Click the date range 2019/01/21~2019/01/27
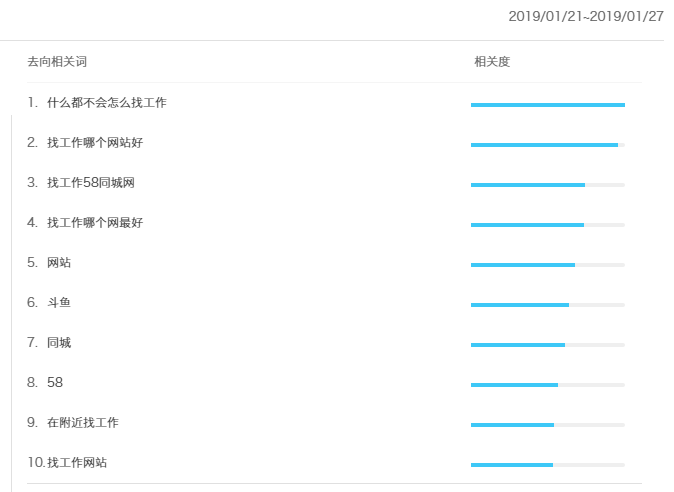 pos(586,16)
